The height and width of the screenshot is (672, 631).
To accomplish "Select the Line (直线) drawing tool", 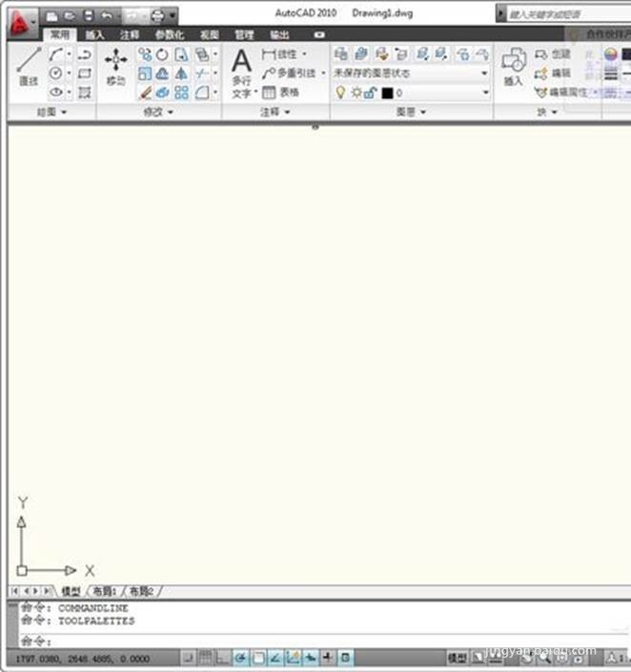I will pyautogui.click(x=29, y=67).
